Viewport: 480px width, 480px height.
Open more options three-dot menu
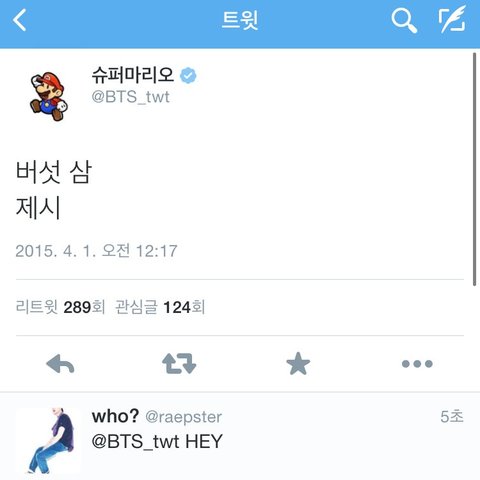coord(417,364)
